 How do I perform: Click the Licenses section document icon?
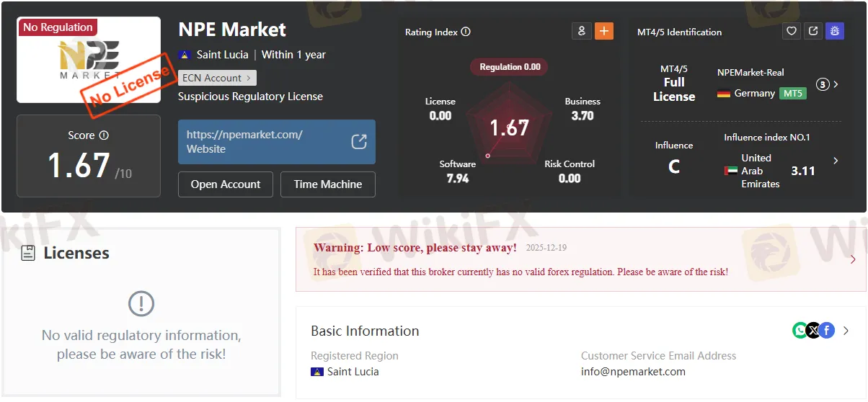(x=28, y=253)
